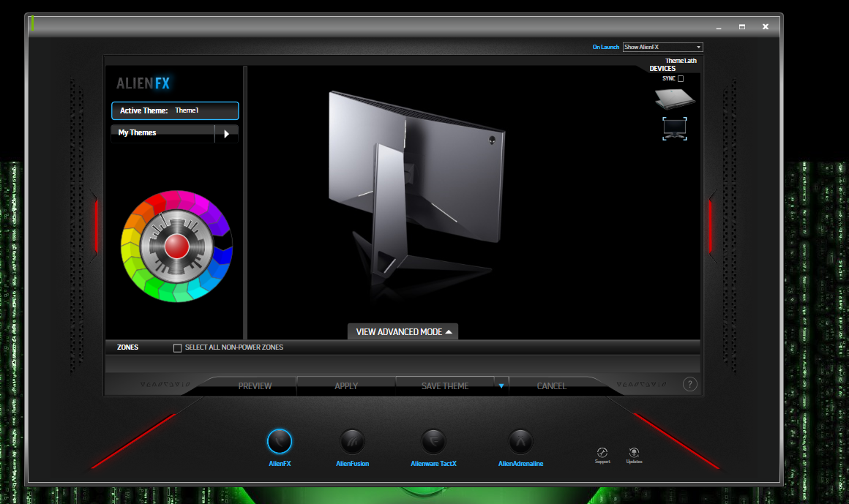This screenshot has height=504, width=849.
Task: Click the Cancel button
Action: click(551, 386)
